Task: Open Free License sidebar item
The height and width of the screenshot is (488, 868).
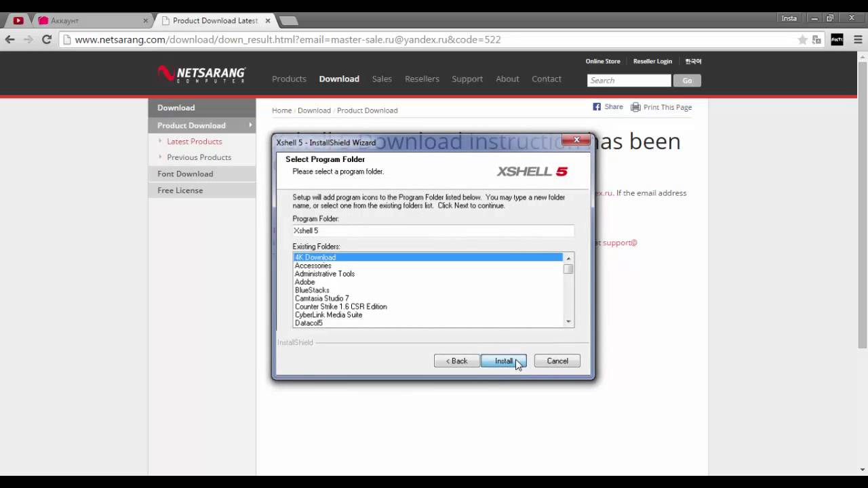Action: pyautogui.click(x=202, y=190)
